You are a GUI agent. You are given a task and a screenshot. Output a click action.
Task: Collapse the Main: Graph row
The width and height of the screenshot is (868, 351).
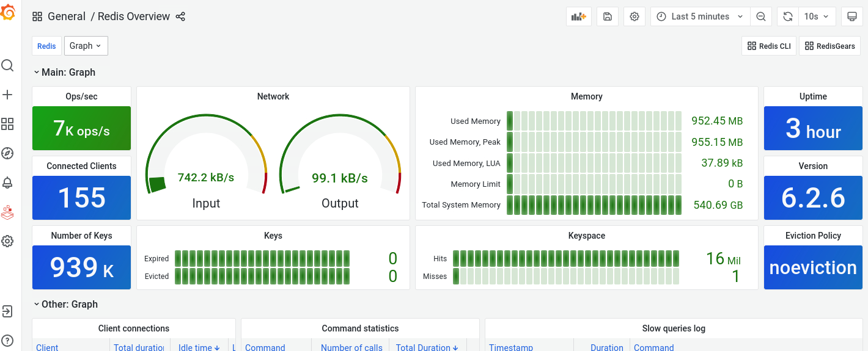click(64, 72)
